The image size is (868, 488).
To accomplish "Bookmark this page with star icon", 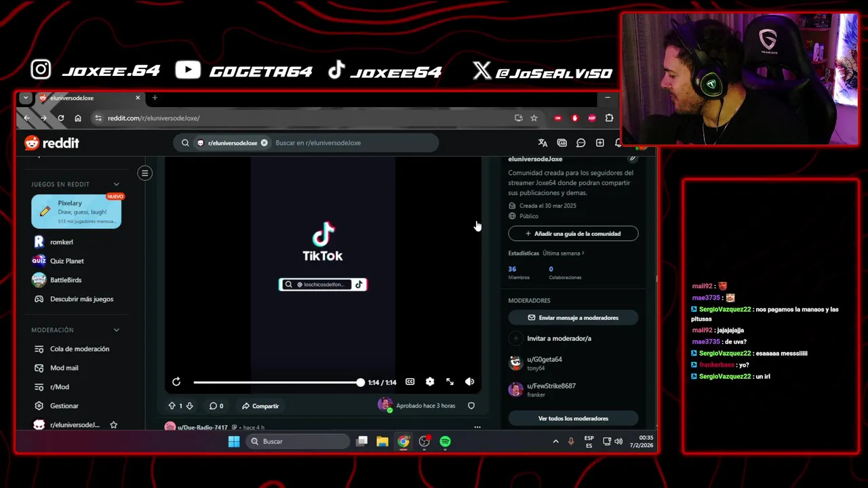I will [534, 118].
